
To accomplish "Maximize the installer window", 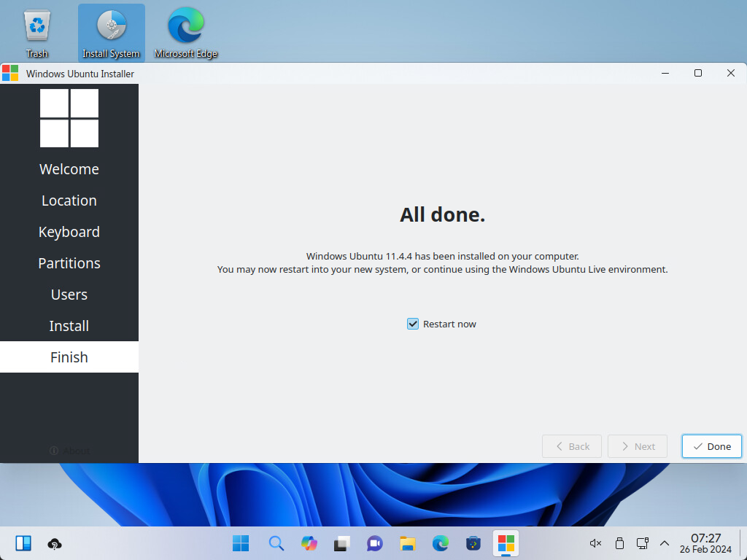I will click(x=698, y=74).
